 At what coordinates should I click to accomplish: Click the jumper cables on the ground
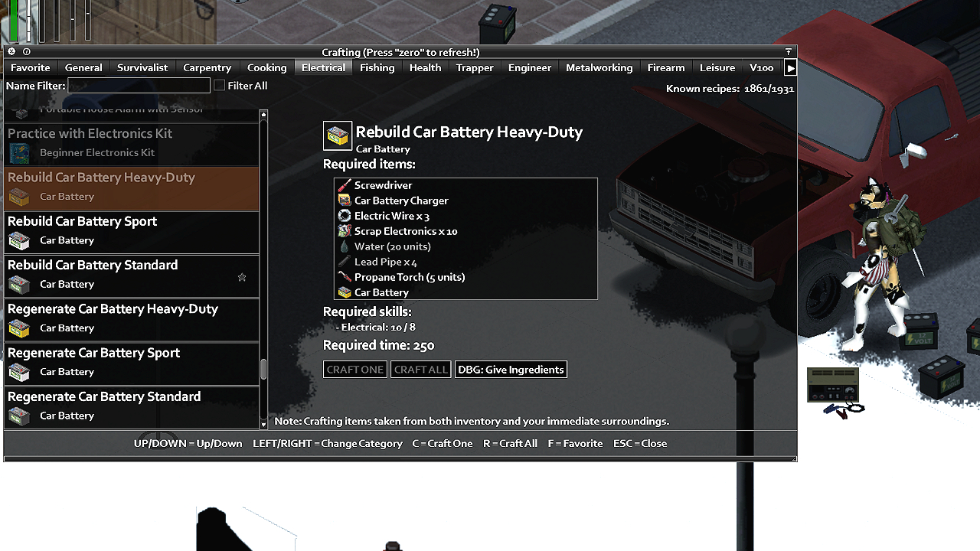844,411
